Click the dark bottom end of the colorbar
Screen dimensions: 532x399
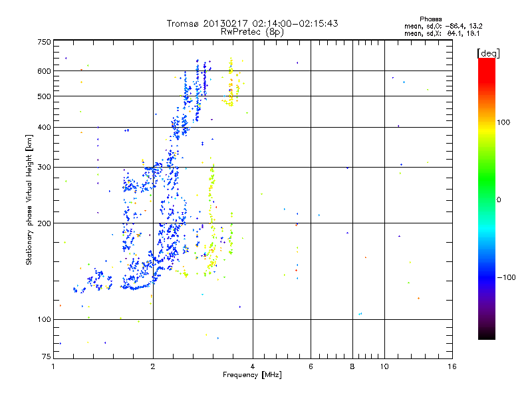487,334
